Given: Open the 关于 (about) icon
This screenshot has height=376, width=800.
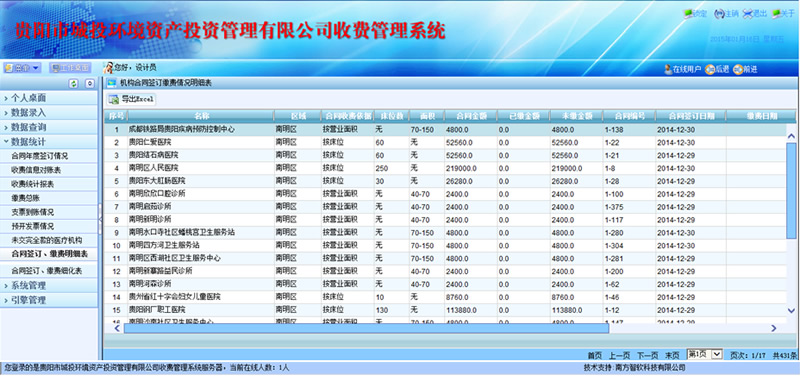Looking at the screenshot, I should click(x=777, y=14).
